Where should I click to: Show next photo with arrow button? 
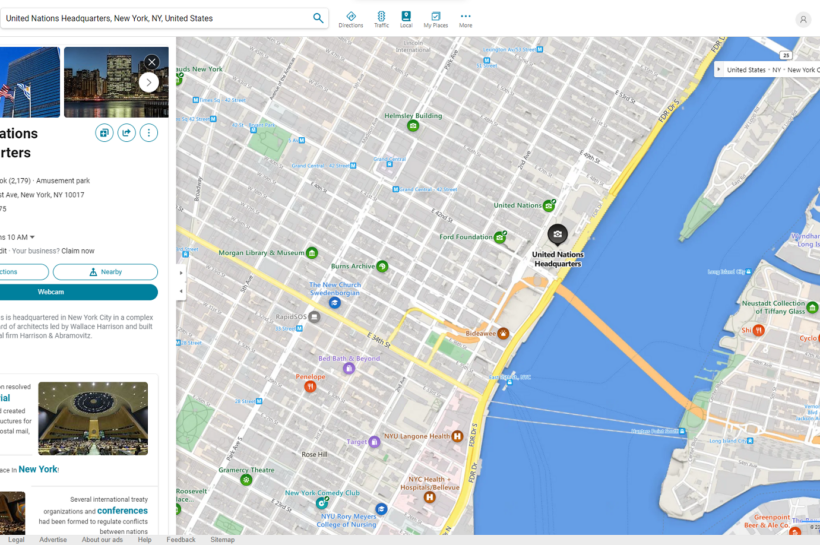pos(149,82)
